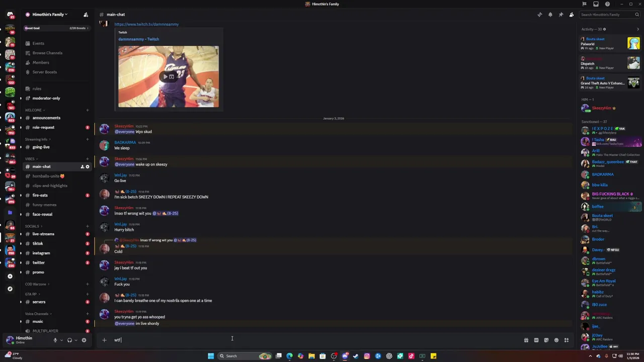Viewport: 644px width, 362px height.
Task: Open Discord direct messages home icon
Action: click(10, 15)
